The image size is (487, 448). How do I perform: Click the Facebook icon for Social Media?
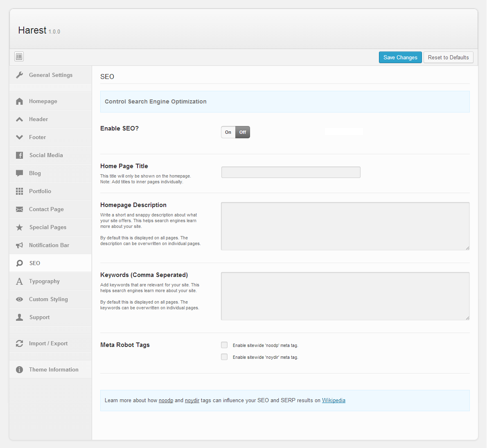coord(19,155)
